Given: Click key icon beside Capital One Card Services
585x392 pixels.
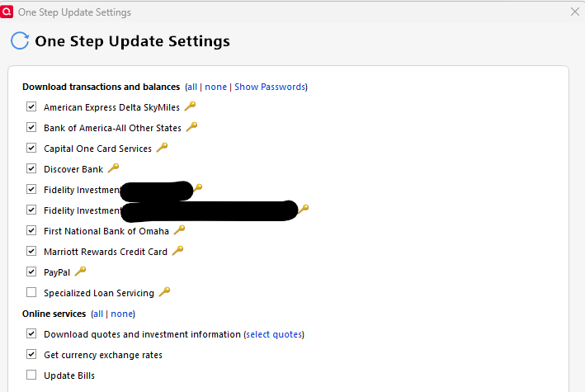Looking at the screenshot, I should pos(162,148).
